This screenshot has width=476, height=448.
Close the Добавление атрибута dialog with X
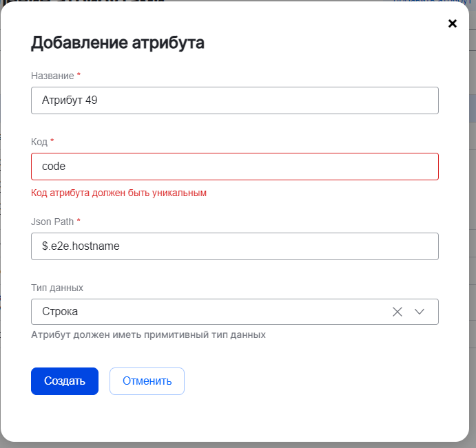pos(453,23)
